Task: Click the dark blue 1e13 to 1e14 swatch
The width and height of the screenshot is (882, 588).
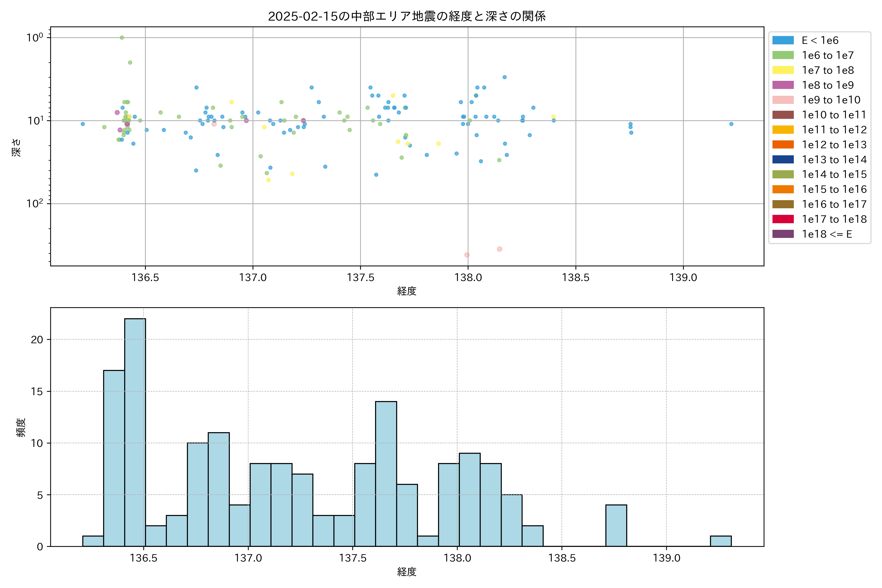Action: 783,159
